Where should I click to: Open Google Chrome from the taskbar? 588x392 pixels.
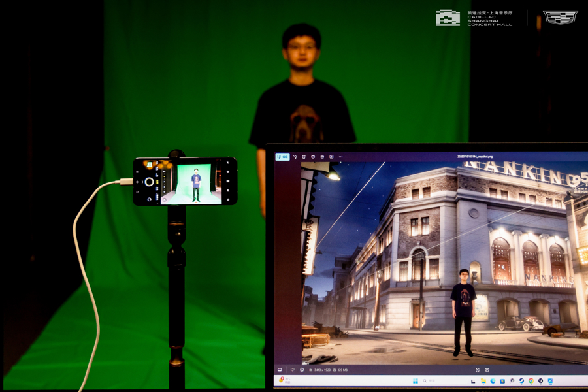click(x=531, y=381)
